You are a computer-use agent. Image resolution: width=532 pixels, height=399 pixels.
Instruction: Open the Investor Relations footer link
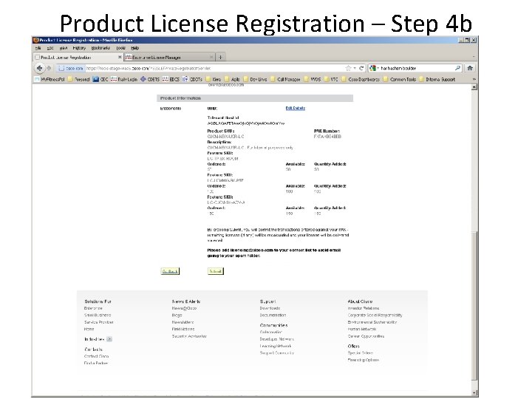point(364,308)
